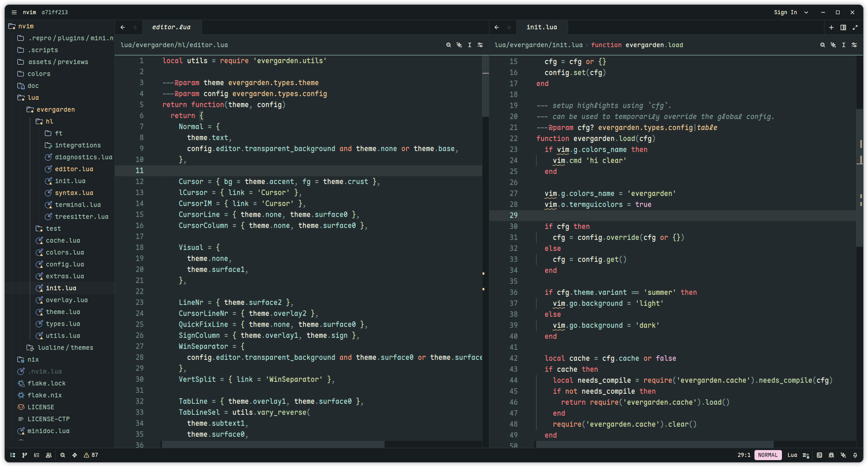This screenshot has width=868, height=467.
Task: Split the right pane with split icon
Action: [x=843, y=27]
